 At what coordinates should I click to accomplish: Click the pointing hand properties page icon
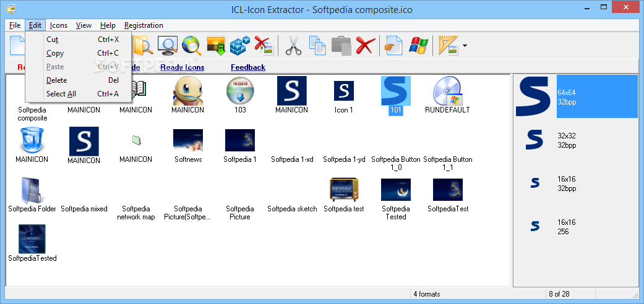394,46
